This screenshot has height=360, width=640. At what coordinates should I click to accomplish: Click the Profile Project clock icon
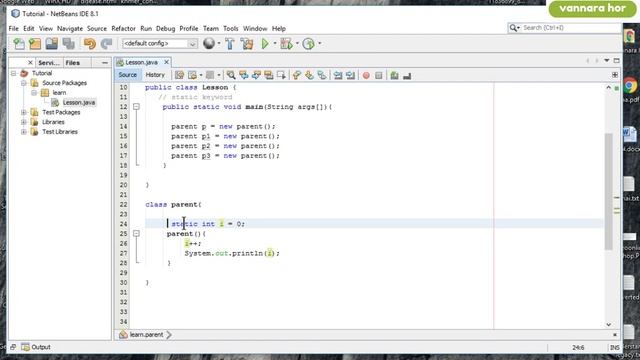point(309,44)
